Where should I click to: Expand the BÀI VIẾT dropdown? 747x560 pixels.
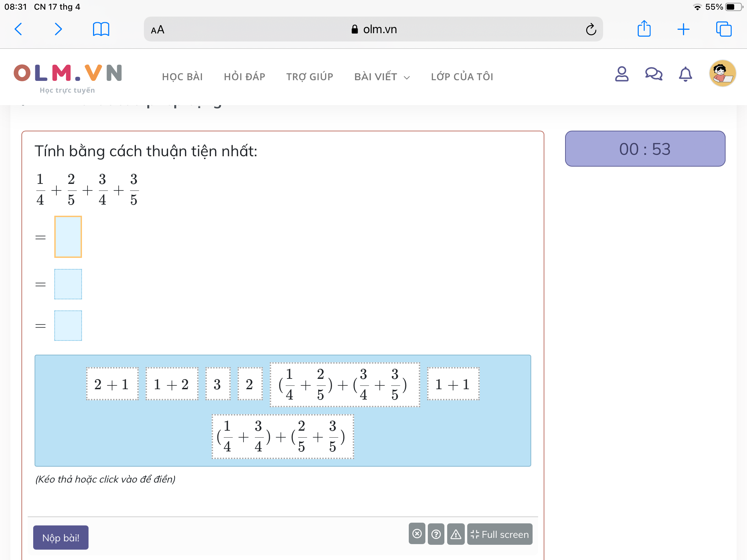382,77
